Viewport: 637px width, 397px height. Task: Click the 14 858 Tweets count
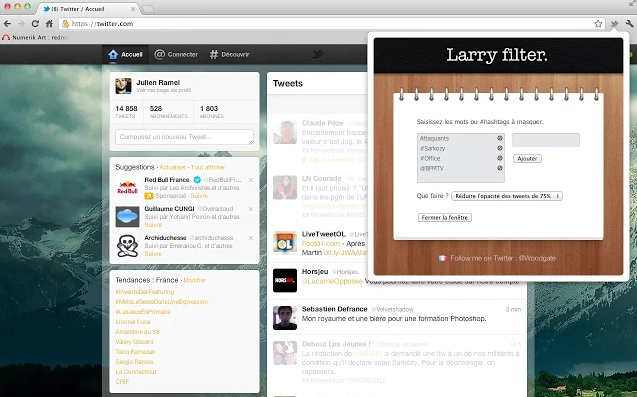point(126,112)
